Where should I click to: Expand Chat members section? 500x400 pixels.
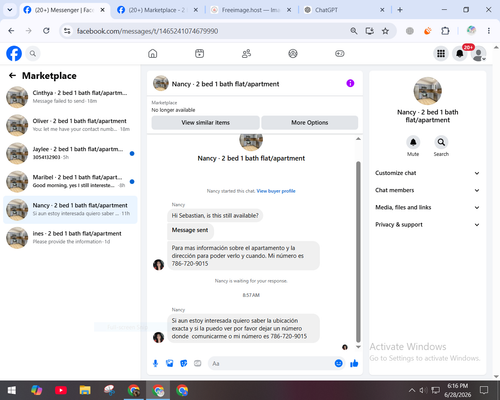tap(427, 190)
